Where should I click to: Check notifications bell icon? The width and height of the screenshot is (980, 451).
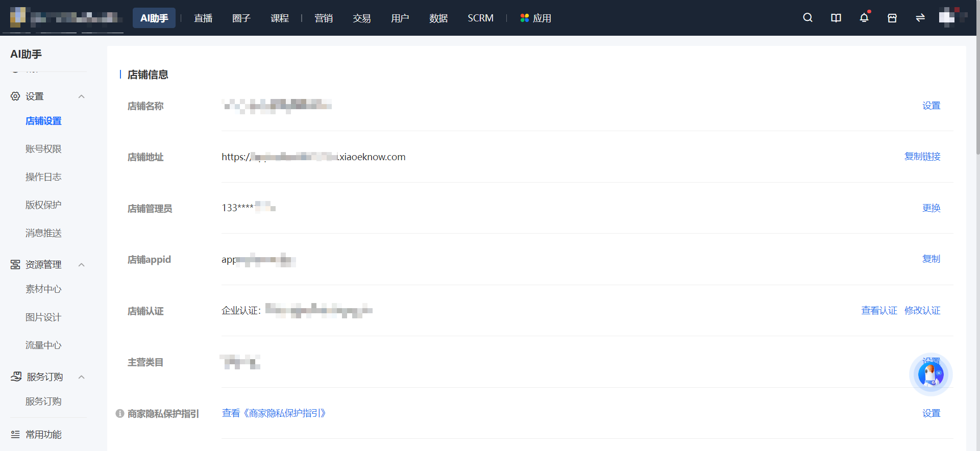pyautogui.click(x=864, y=18)
